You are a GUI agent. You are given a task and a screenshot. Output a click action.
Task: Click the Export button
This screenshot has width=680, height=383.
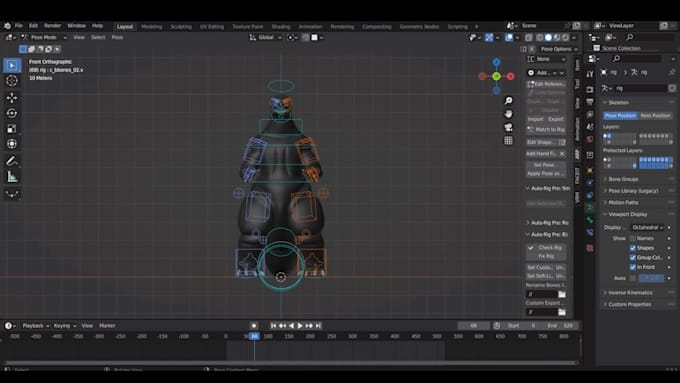tap(556, 119)
